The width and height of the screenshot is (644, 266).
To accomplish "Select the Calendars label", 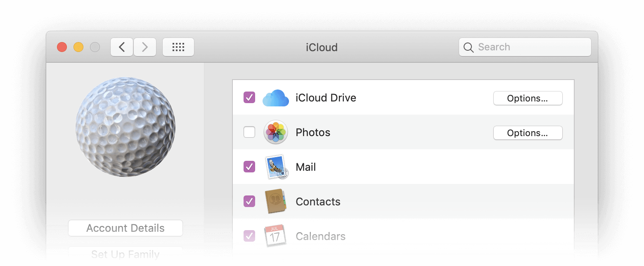I will pyautogui.click(x=321, y=236).
